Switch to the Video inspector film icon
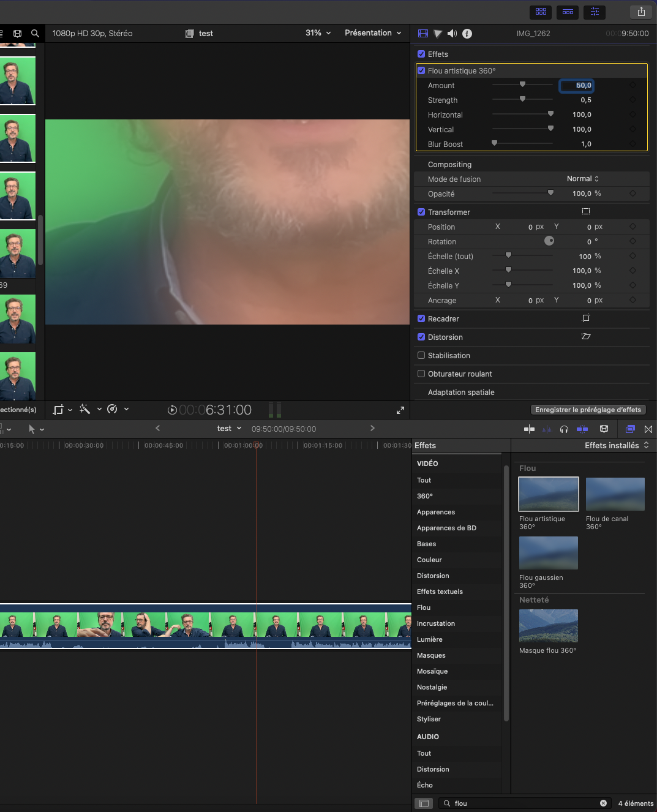 (423, 34)
